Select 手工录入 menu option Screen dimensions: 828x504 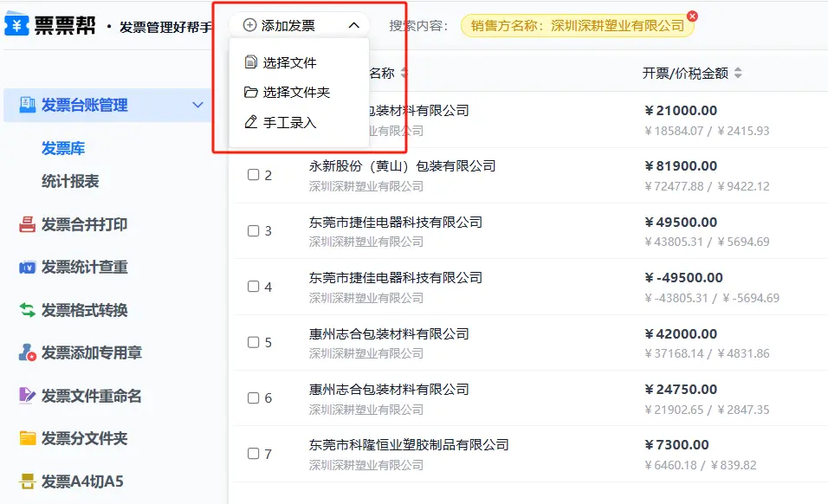tap(289, 123)
